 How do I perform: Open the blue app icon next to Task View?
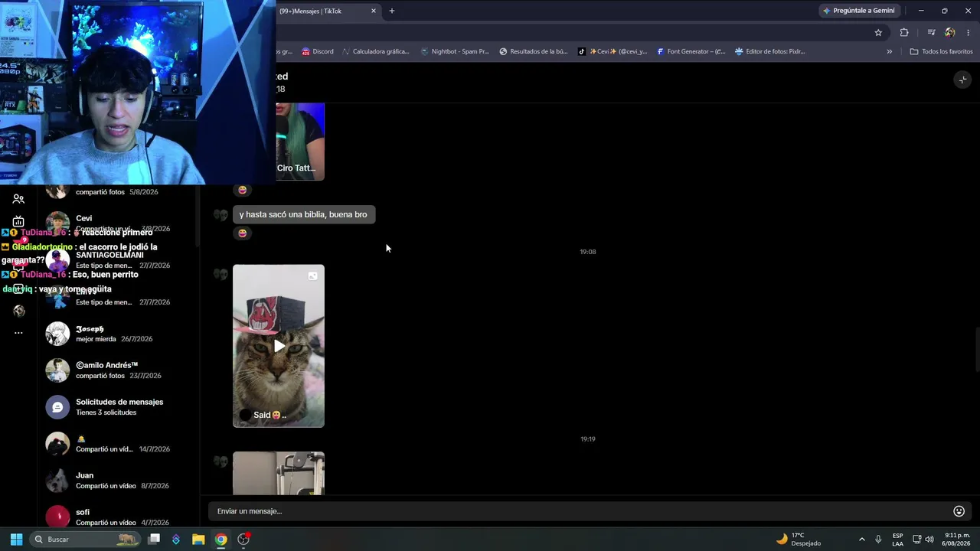tap(176, 540)
